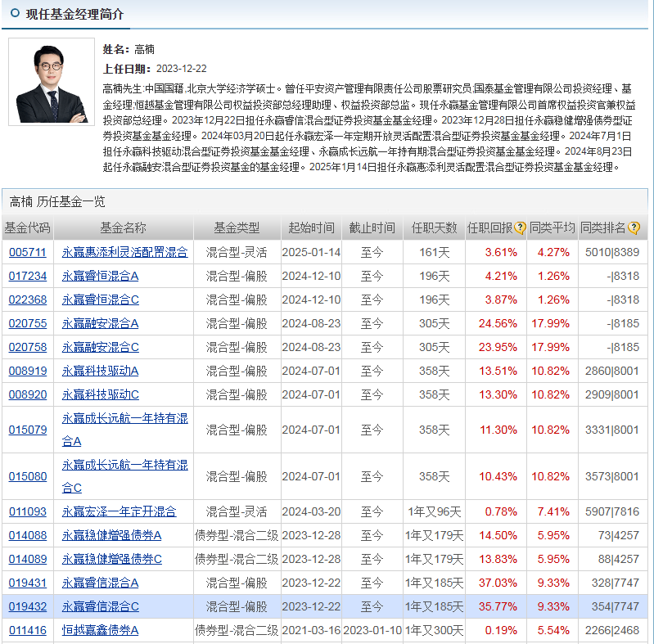Open 永赢惠添利灵活配置混合 fund link
This screenshot has width=654, height=644.
coord(124,252)
